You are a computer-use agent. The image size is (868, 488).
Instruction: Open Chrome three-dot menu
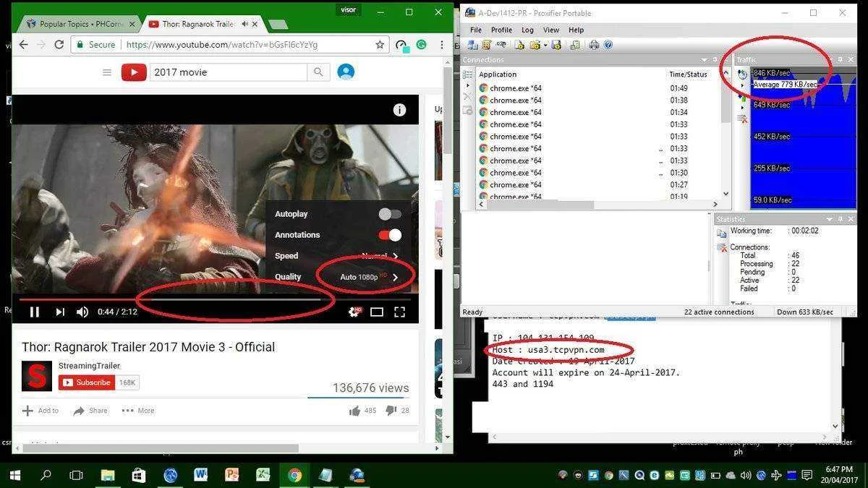(x=441, y=44)
